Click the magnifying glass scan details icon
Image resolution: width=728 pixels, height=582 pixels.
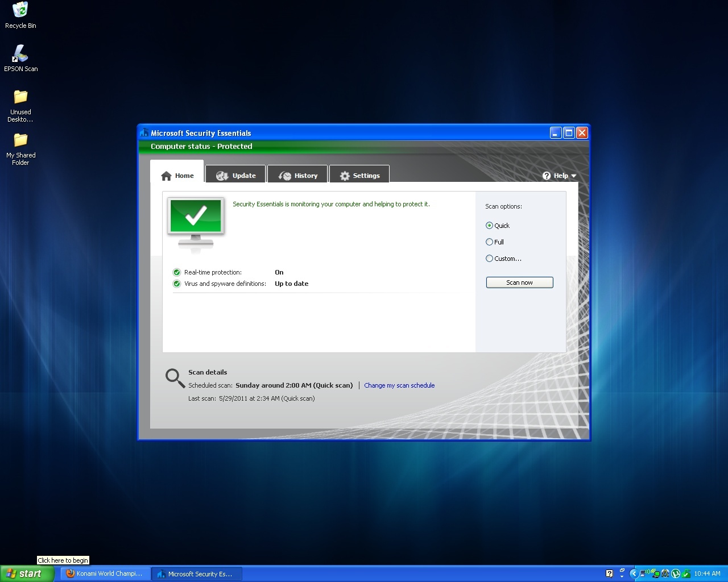coord(175,378)
